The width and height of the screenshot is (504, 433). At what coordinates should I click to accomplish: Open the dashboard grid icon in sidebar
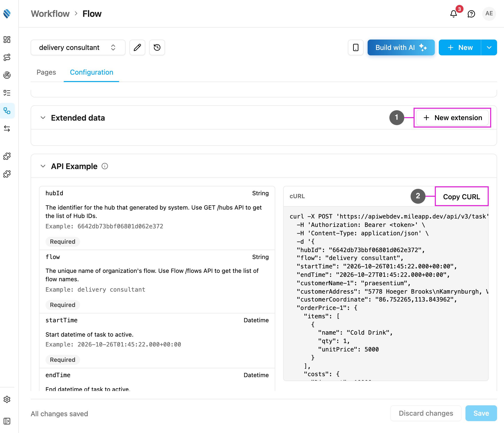pyautogui.click(x=7, y=40)
